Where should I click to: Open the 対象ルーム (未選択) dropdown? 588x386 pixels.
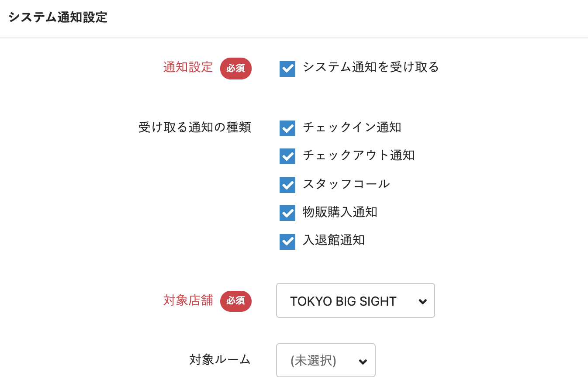pos(325,361)
